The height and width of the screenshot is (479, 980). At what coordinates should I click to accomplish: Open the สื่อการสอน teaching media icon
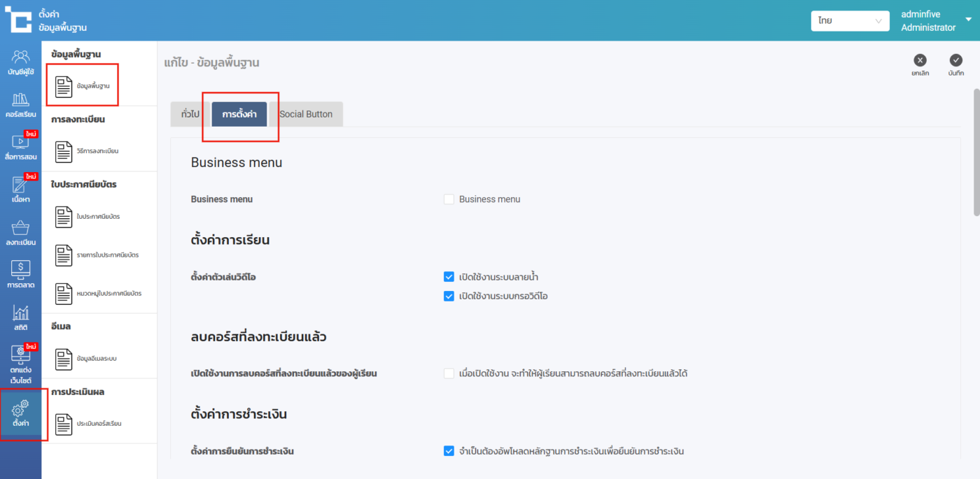click(x=20, y=143)
